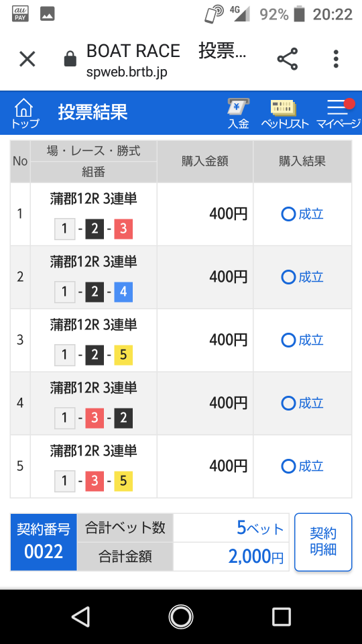Image resolution: width=362 pixels, height=644 pixels.
Task: Click the red boat 3 swatch in row 1
Action: (x=123, y=229)
